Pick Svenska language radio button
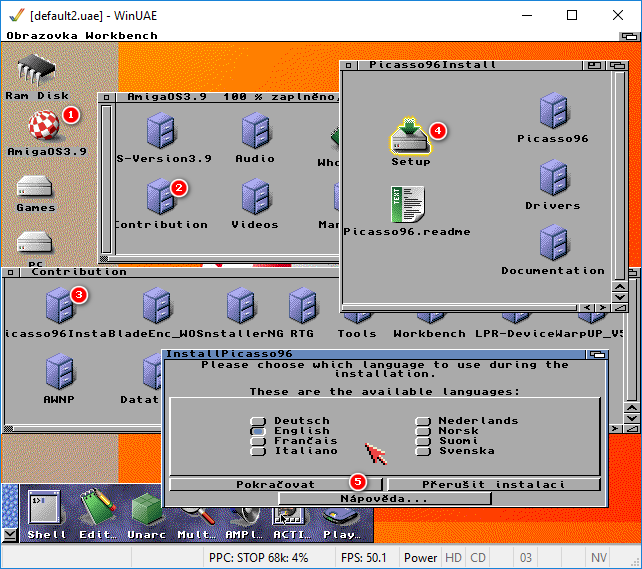This screenshot has height=569, width=642. pyautogui.click(x=423, y=451)
